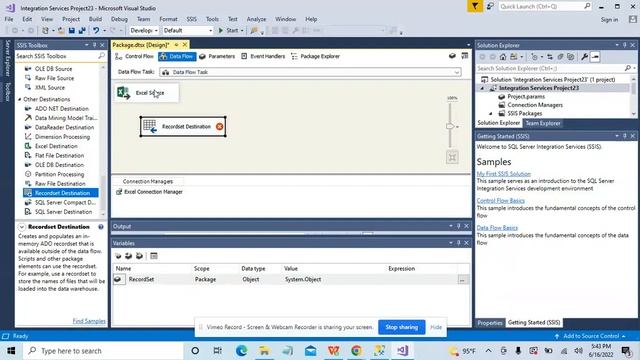
Task: Hide the Vimeo Record sharing bar
Action: (x=436, y=327)
